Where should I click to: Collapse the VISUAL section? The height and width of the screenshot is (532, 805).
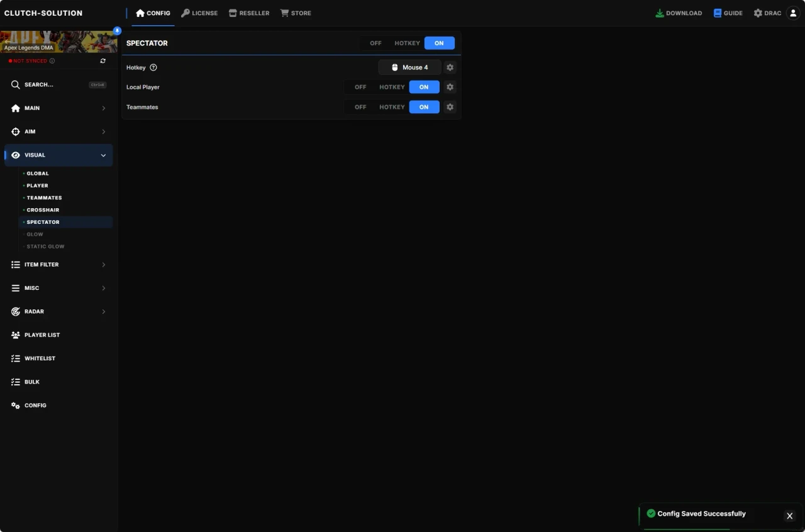58,155
